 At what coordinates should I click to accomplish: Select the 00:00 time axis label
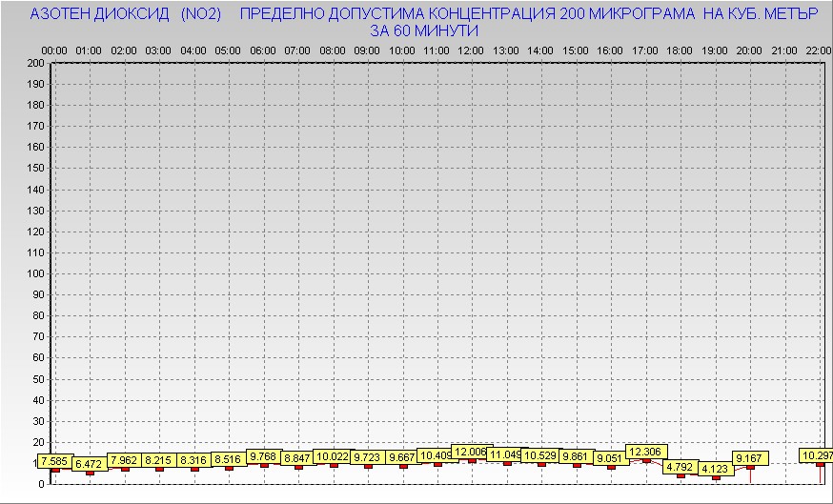(x=54, y=50)
